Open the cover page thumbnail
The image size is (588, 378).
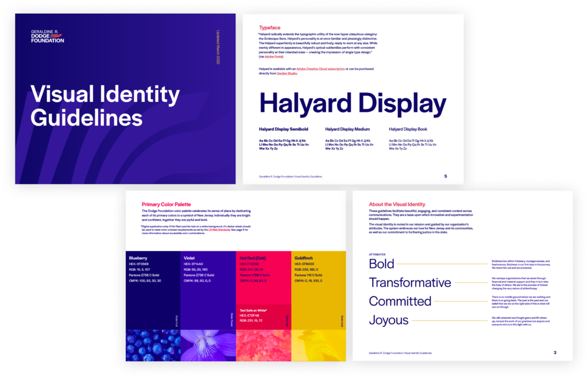pos(125,99)
